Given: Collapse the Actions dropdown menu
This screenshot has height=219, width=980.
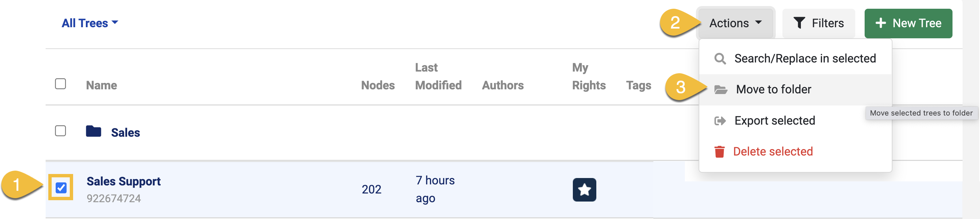Looking at the screenshot, I should point(736,23).
